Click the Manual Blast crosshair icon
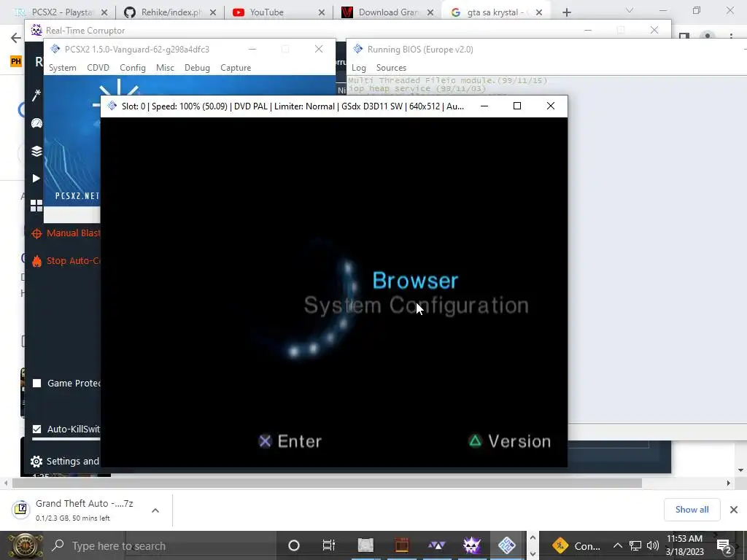The height and width of the screenshot is (560, 747). click(x=36, y=233)
